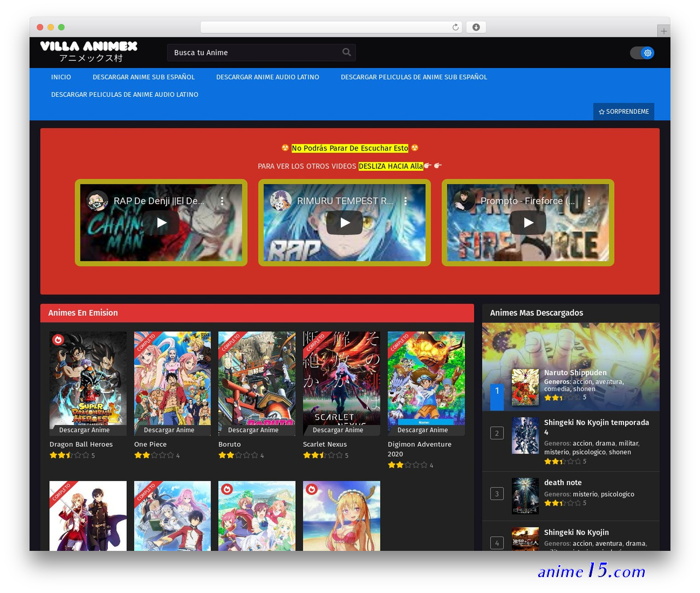Open death note in most downloaded list
This screenshot has height=593, width=700.
(563, 482)
